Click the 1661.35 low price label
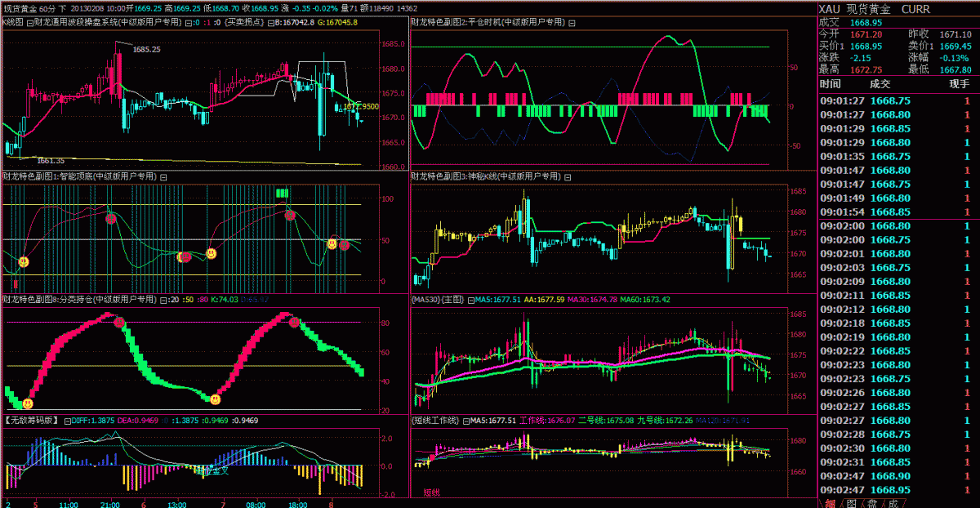 point(50,161)
